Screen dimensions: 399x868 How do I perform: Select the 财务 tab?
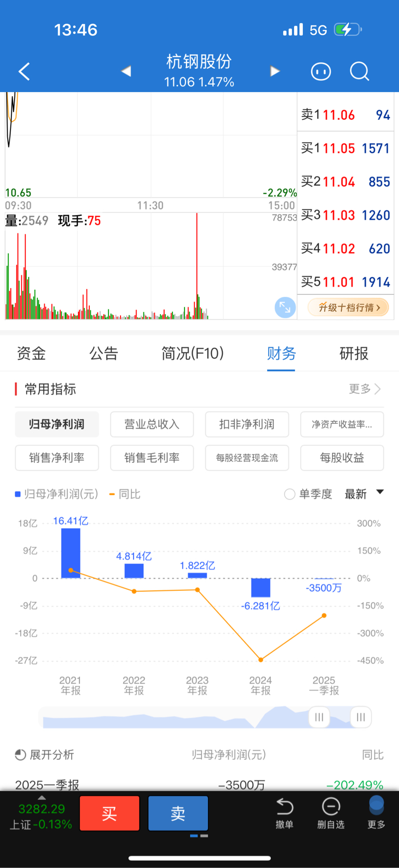click(x=281, y=354)
